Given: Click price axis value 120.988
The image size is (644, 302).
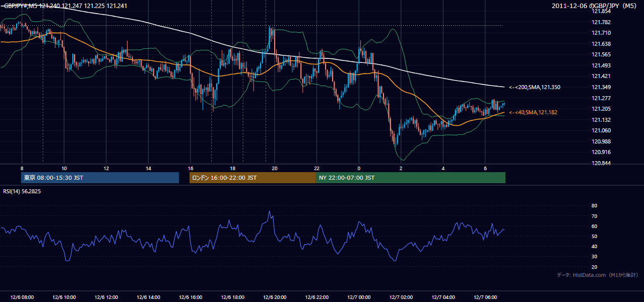Looking at the screenshot, I should tap(601, 141).
